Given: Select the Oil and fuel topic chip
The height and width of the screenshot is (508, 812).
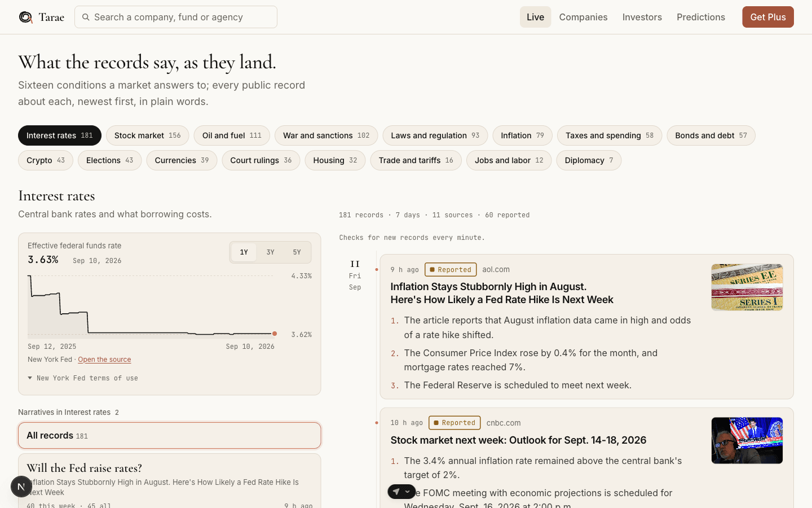Looking at the screenshot, I should coord(232,135).
